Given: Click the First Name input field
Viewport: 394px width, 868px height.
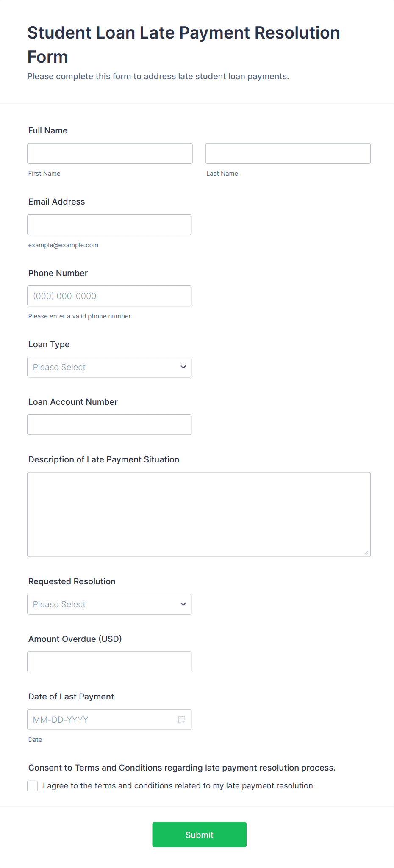Looking at the screenshot, I should [x=110, y=153].
